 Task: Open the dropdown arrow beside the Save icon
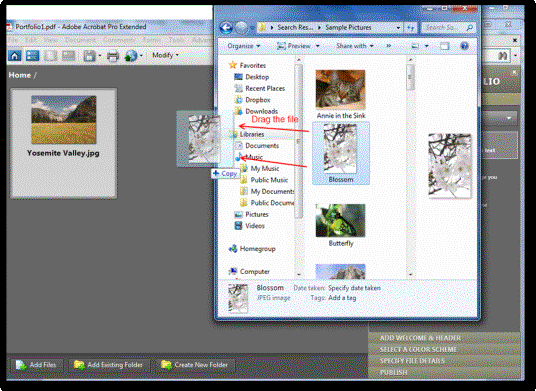[x=100, y=56]
